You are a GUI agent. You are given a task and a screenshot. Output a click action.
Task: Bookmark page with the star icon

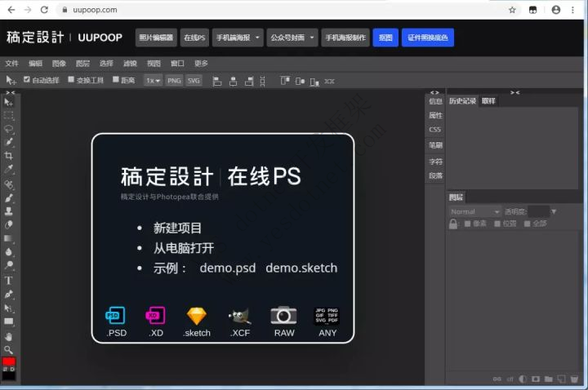click(x=512, y=10)
